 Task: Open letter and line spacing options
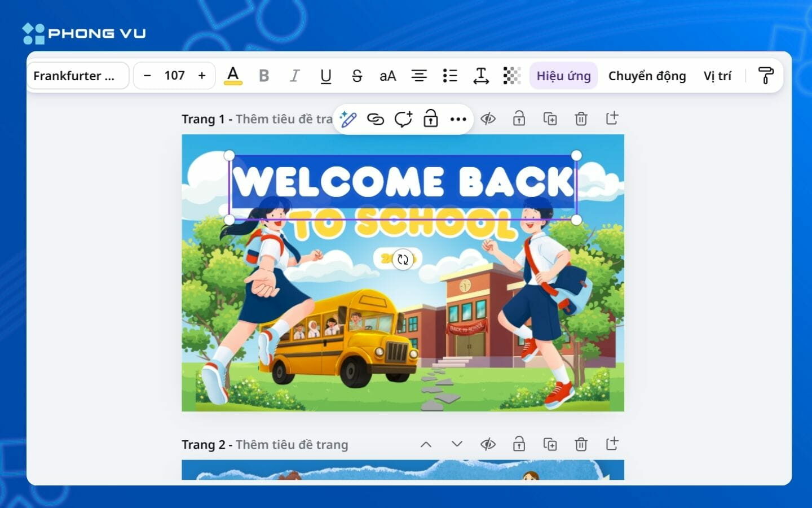pyautogui.click(x=481, y=76)
